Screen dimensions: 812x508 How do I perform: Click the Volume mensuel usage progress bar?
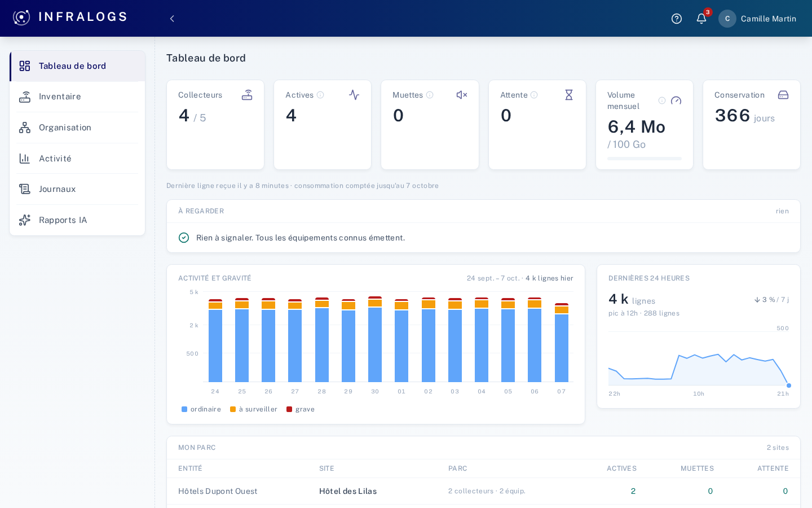[645, 159]
